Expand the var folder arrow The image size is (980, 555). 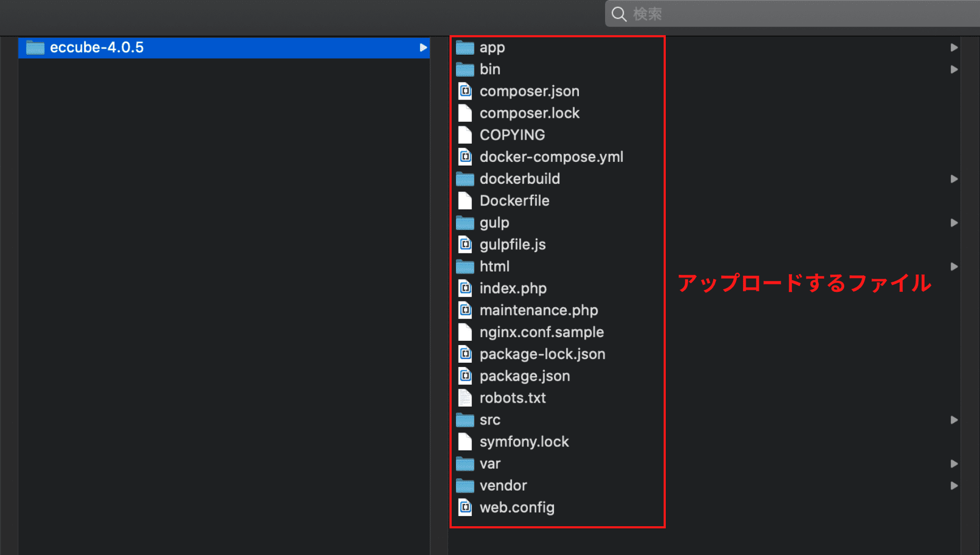[954, 464]
